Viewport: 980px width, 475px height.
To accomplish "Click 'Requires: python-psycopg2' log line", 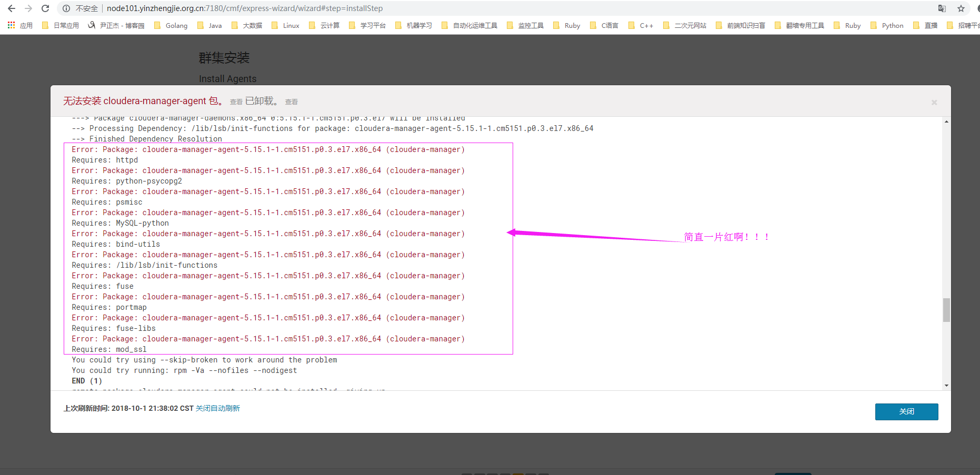I will coord(127,181).
